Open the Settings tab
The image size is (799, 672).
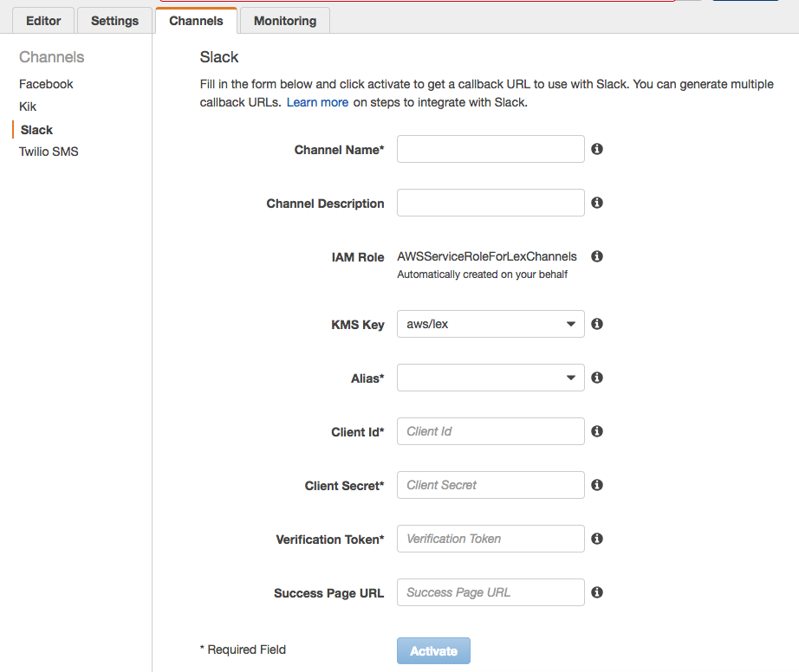[114, 21]
